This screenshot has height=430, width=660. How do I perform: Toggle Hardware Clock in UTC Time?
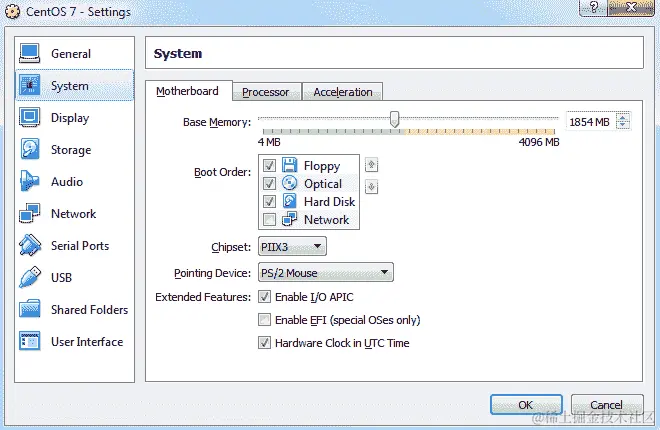pyautogui.click(x=264, y=343)
